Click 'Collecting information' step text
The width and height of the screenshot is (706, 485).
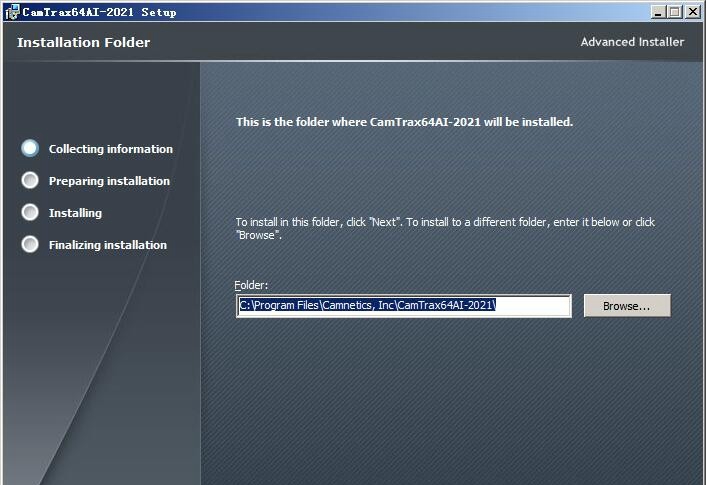coord(111,149)
